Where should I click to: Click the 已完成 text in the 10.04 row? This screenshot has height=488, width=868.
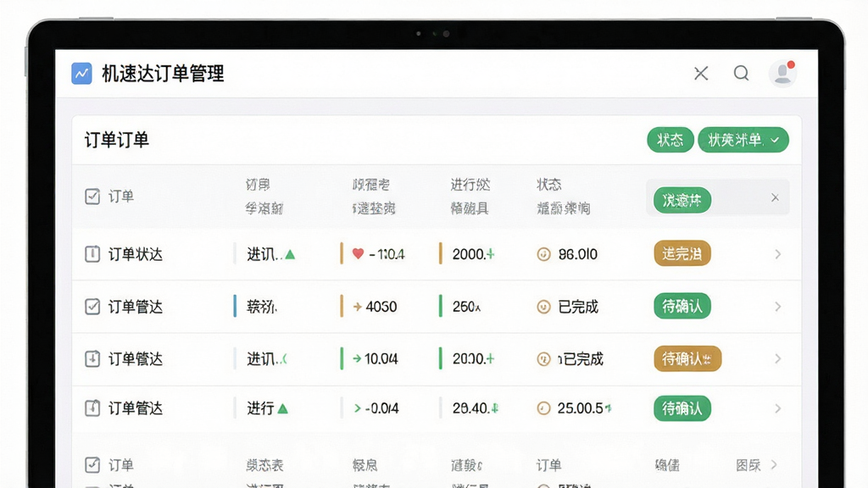pyautogui.click(x=581, y=359)
